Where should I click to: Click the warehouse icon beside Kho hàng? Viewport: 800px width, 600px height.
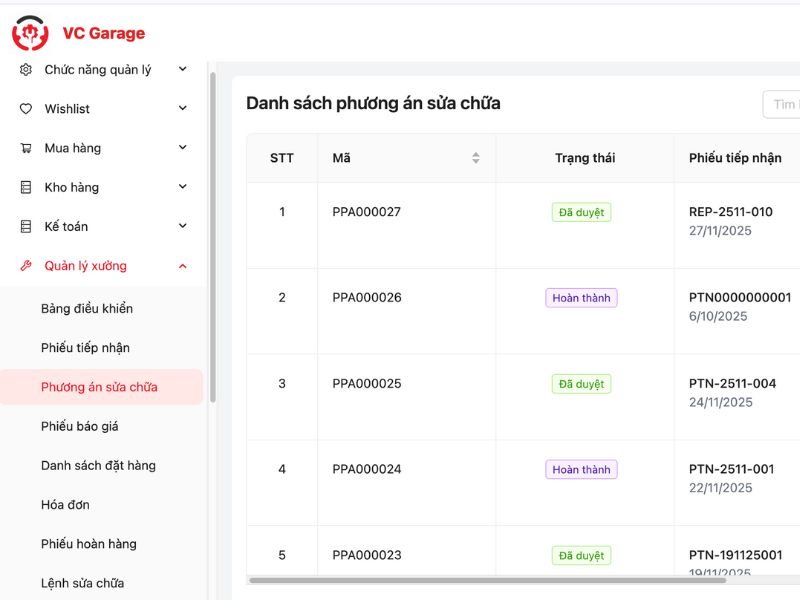tap(26, 187)
